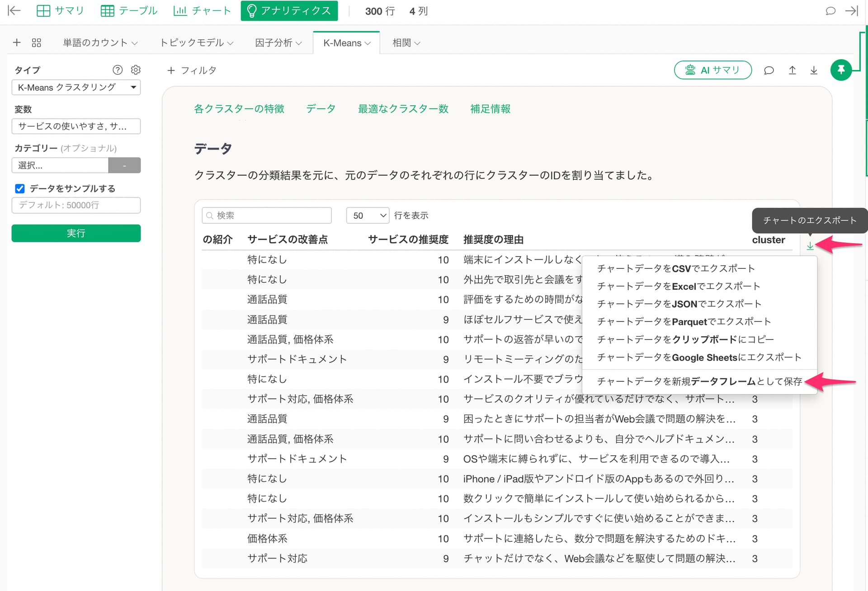Open help for analytics type
This screenshot has height=591, width=868.
coord(118,70)
